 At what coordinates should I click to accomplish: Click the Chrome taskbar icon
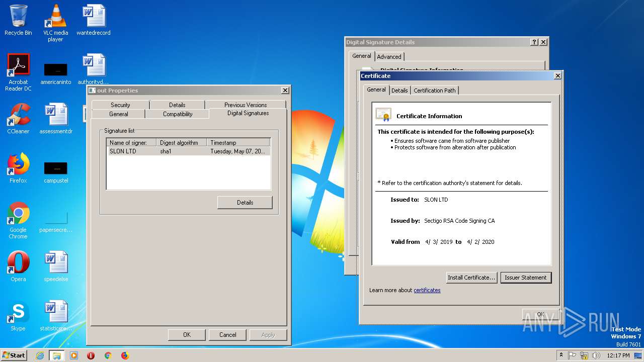click(108, 355)
